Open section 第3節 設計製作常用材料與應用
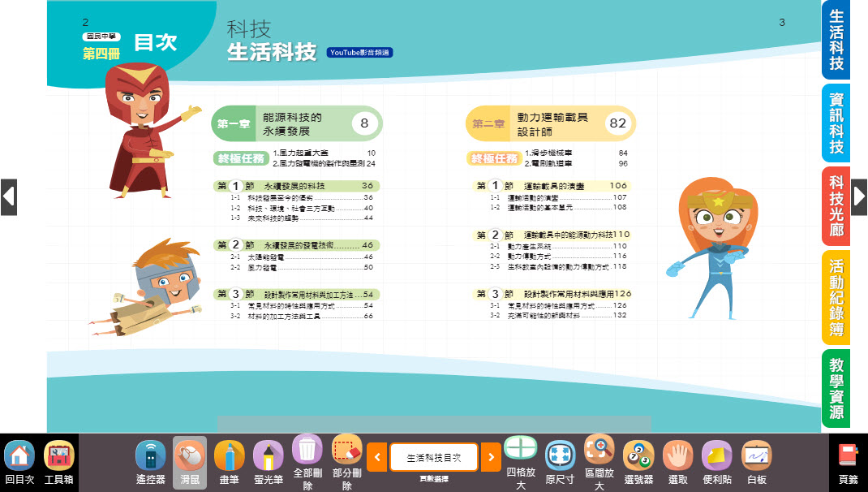 552,294
